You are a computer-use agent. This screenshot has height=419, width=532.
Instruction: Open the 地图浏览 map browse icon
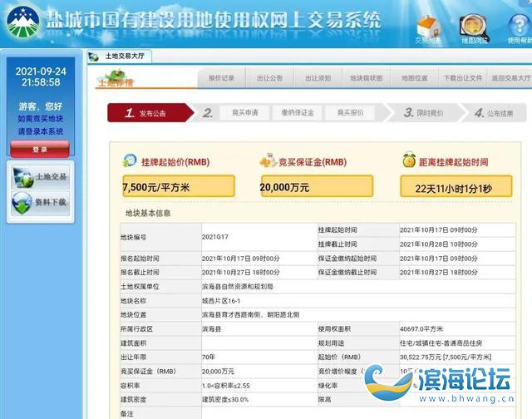pos(474,27)
